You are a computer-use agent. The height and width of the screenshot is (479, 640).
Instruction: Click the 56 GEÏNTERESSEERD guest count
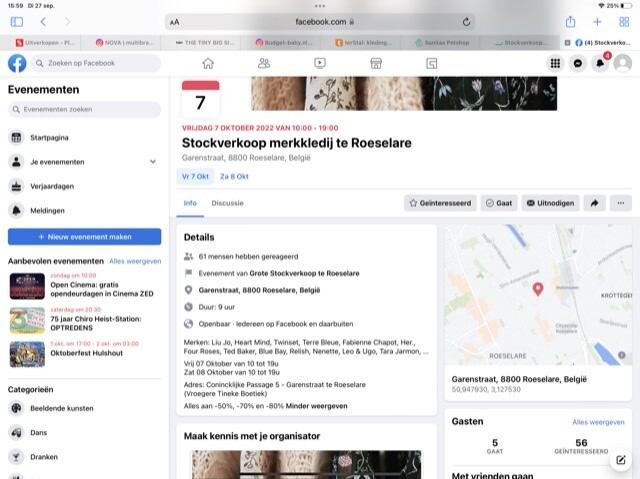(581, 446)
